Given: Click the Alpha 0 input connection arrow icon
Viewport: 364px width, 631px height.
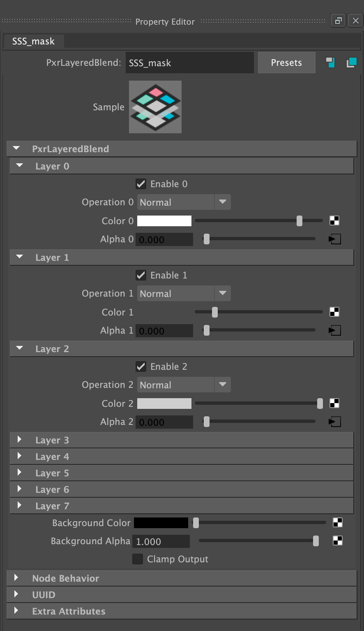Looking at the screenshot, I should pos(335,239).
